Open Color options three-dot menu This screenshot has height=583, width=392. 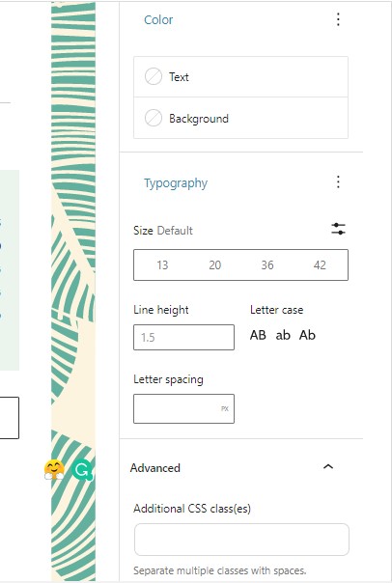338,19
